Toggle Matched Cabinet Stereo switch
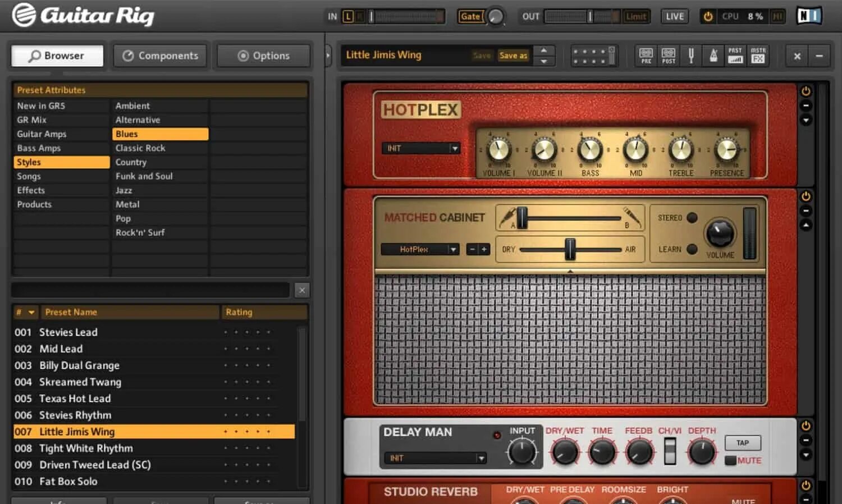 pyautogui.click(x=692, y=218)
